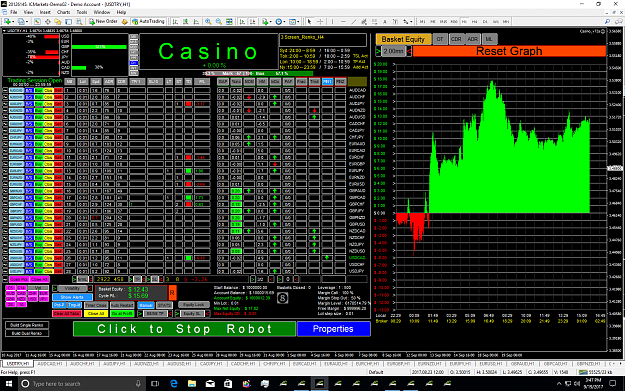Toggle the CAD currency filter button
This screenshot has width=625, height=391.
22,293
